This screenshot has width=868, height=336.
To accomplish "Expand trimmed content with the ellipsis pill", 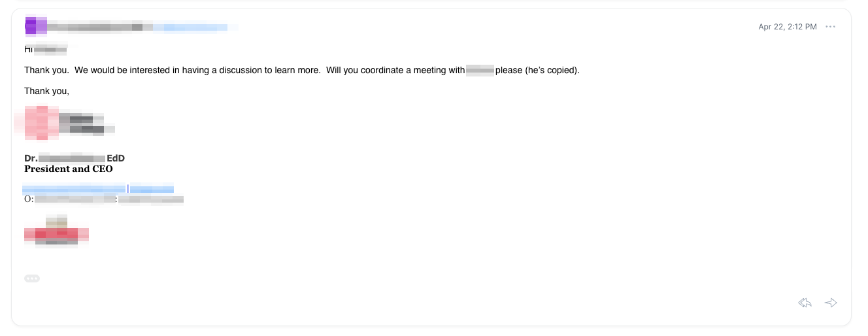I will [x=32, y=278].
